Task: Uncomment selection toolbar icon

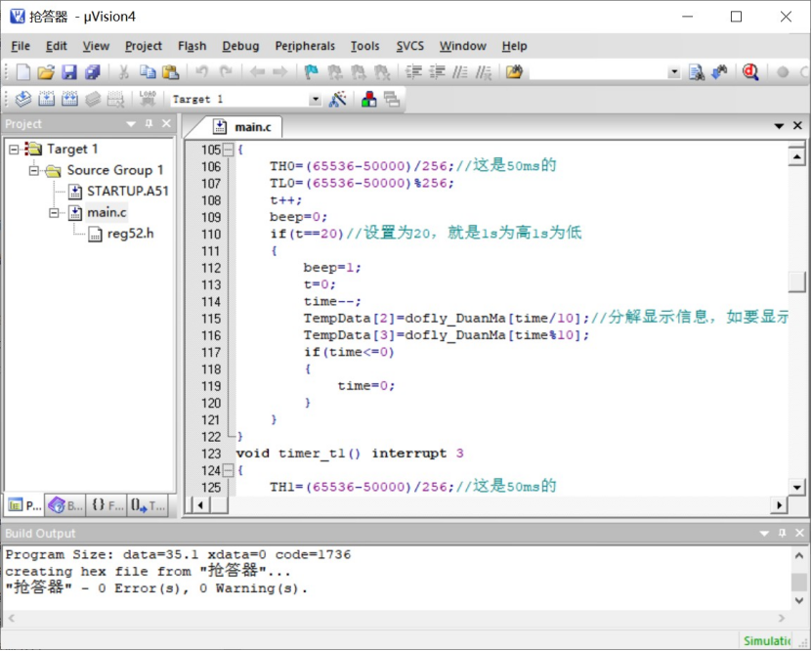Action: click(x=483, y=72)
